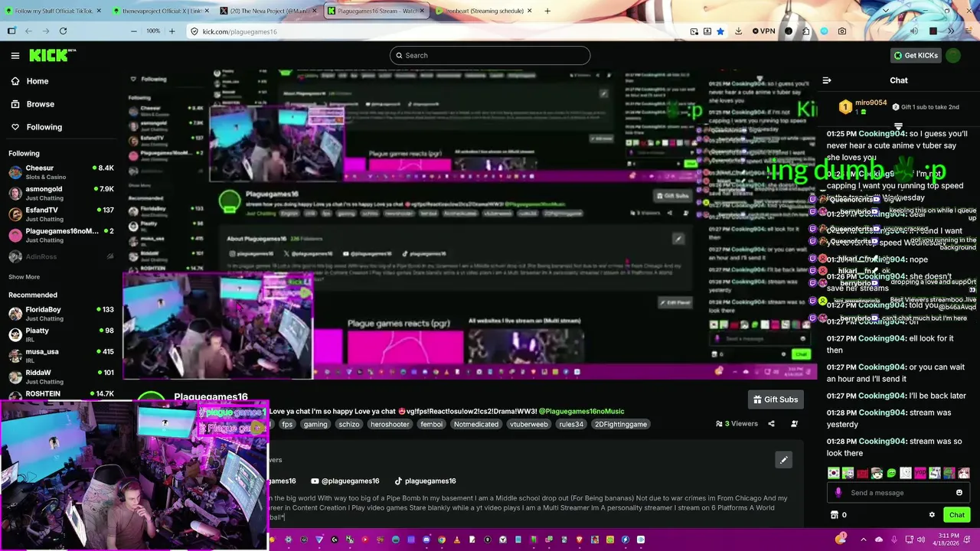Switch to The Neva Project tab
The image size is (980, 551).
click(267, 11)
